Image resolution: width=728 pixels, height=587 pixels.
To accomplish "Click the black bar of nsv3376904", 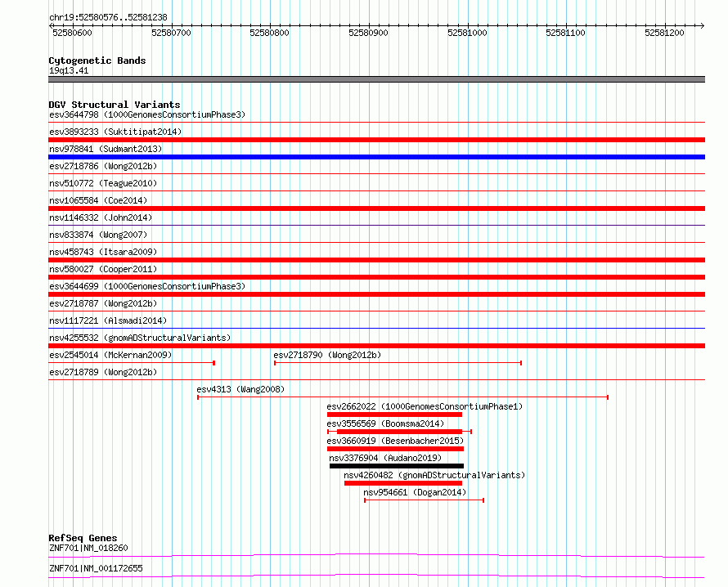I will [397, 466].
